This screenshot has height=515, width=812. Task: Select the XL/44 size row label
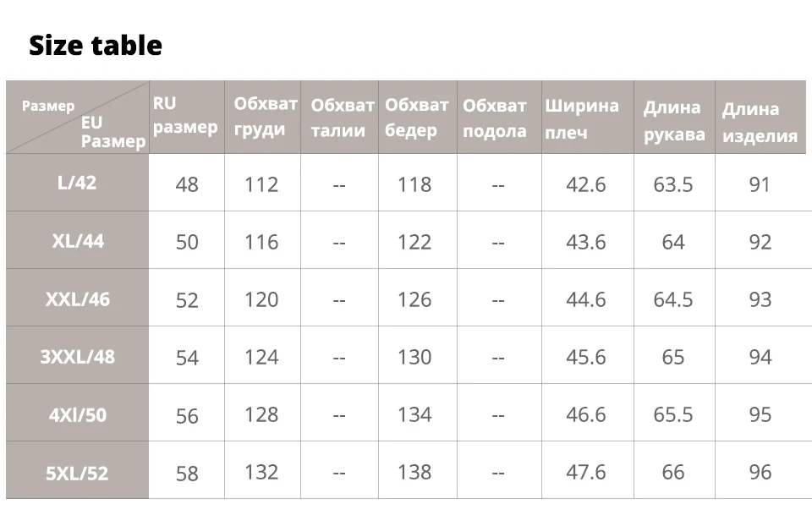(77, 241)
